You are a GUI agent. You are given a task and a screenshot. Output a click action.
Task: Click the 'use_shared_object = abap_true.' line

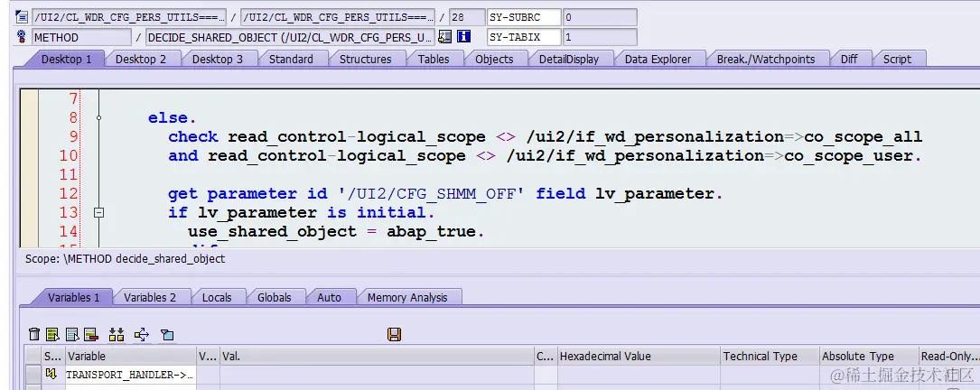click(336, 232)
